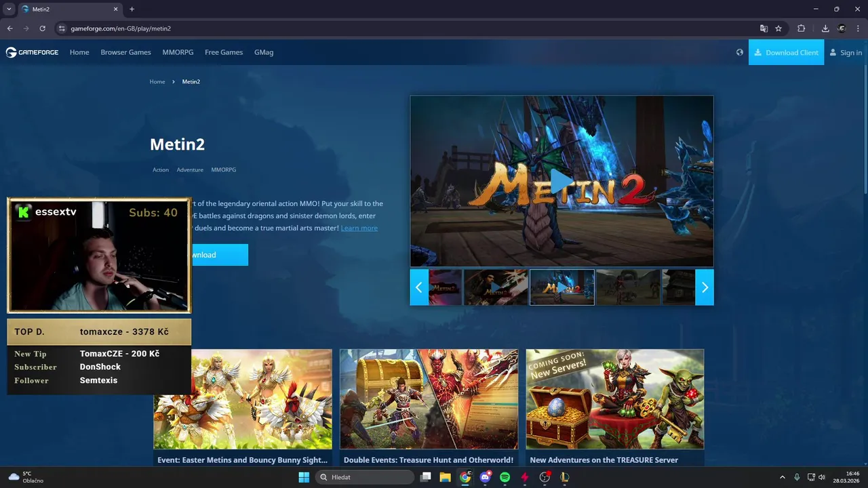Open Discord from taskbar
Screen dimensions: 868x488
pos(486,477)
